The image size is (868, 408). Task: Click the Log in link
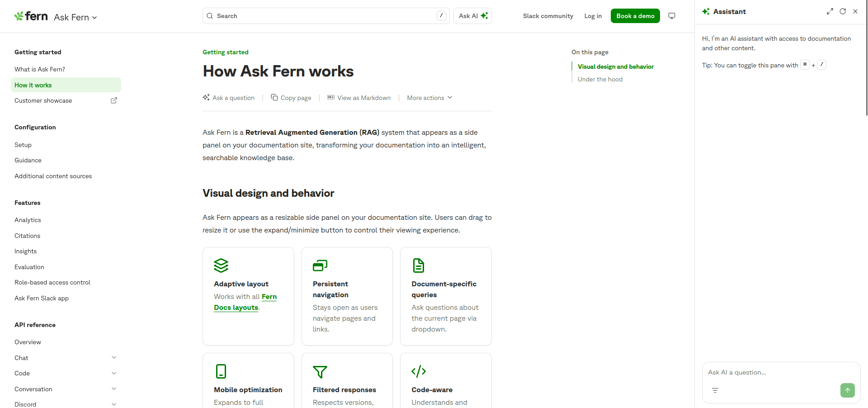[593, 16]
